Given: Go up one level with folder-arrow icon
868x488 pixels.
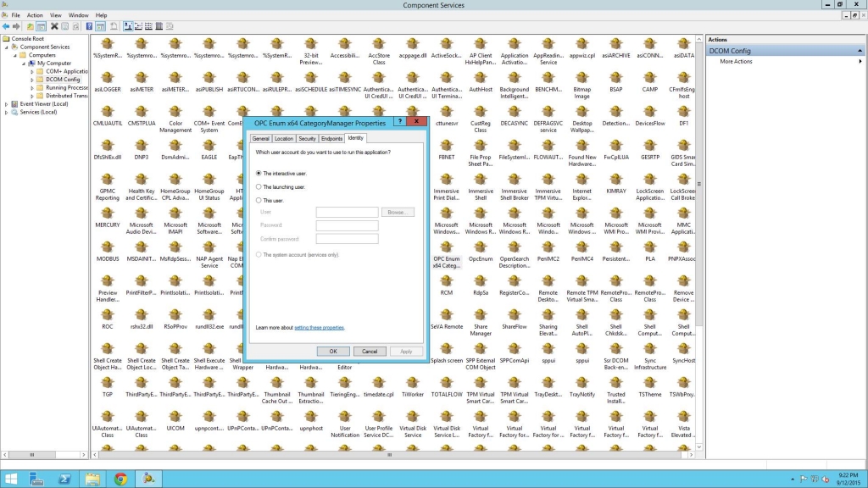Looking at the screenshot, I should pyautogui.click(x=30, y=26).
